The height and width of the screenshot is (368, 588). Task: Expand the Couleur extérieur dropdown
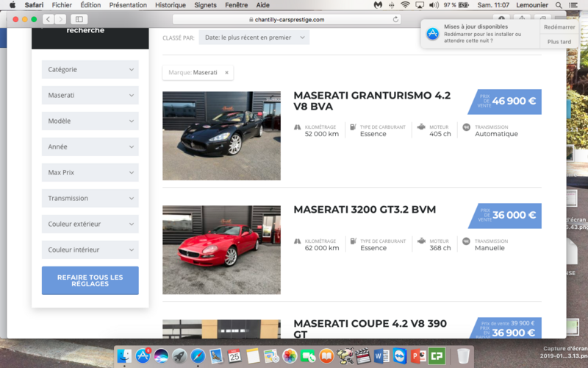90,224
